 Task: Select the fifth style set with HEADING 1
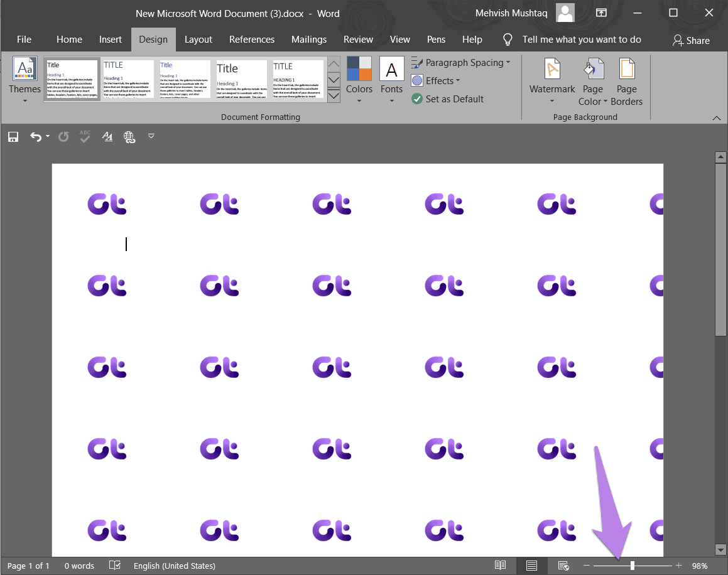298,79
